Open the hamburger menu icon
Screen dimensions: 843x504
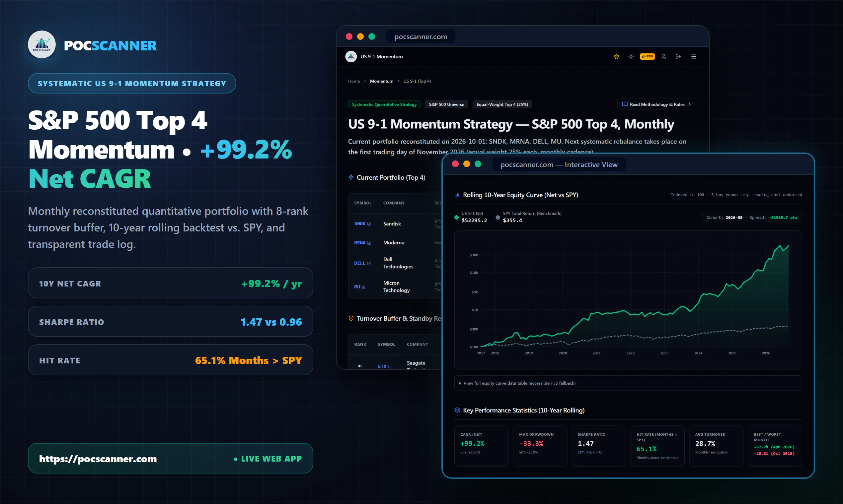(x=693, y=56)
